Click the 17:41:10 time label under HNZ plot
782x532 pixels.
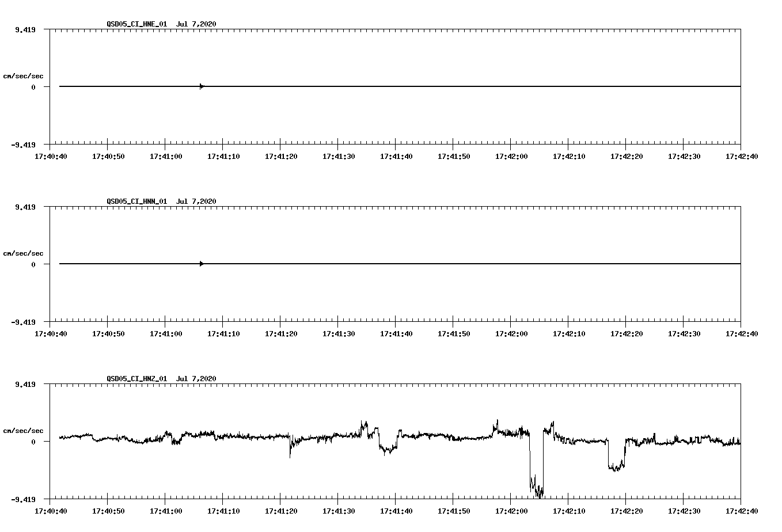223,511
